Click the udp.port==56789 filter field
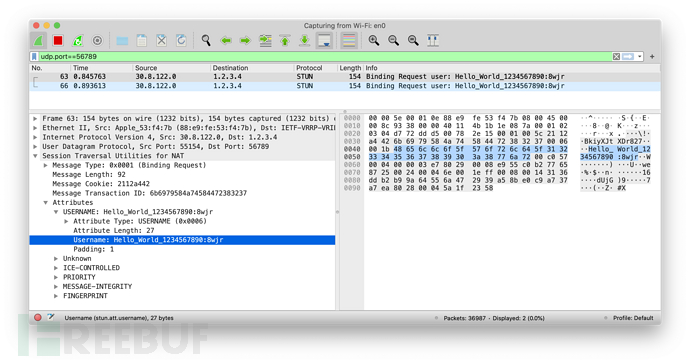 click(x=325, y=56)
